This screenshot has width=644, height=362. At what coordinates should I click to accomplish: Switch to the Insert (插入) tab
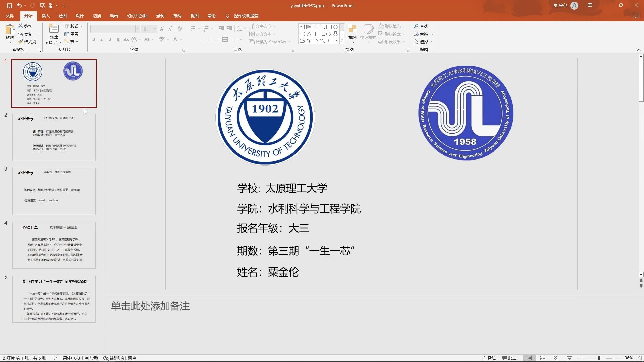click(45, 16)
